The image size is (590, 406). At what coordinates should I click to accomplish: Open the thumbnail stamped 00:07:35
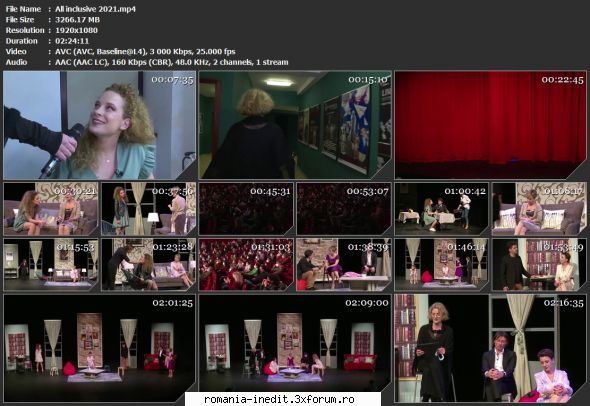100,125
